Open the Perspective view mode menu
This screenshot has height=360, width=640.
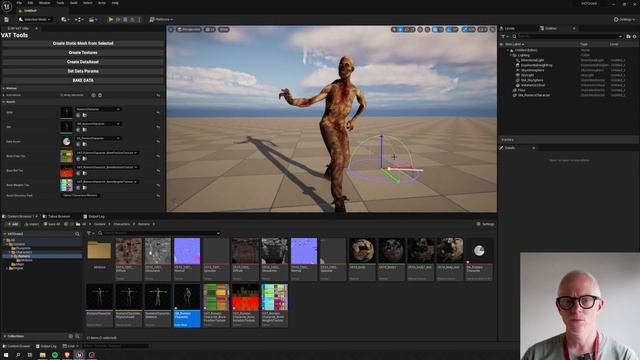189,29
